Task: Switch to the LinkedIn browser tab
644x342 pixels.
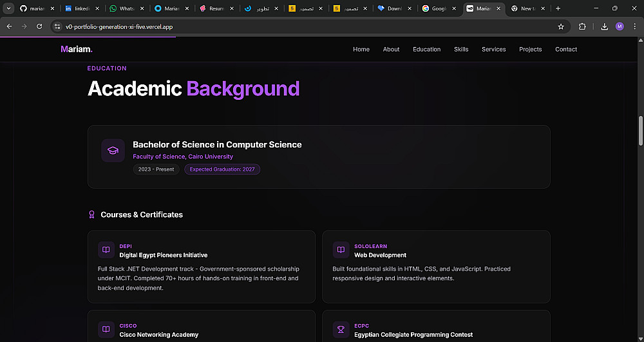Action: coord(80,8)
